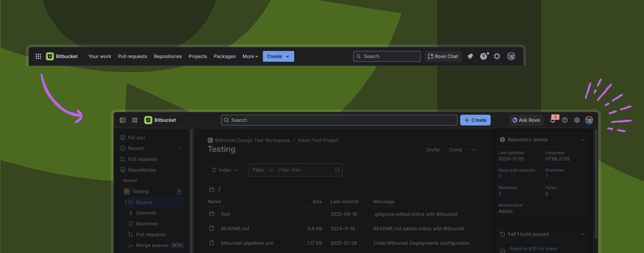644x253 pixels.
Task: Open Branches from the sidebar
Action: pyautogui.click(x=146, y=224)
